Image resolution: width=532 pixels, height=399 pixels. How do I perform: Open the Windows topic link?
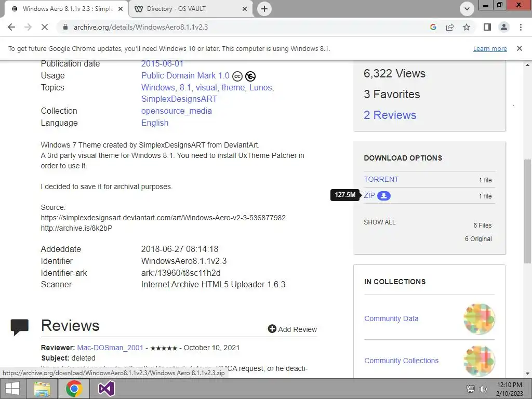click(x=158, y=87)
